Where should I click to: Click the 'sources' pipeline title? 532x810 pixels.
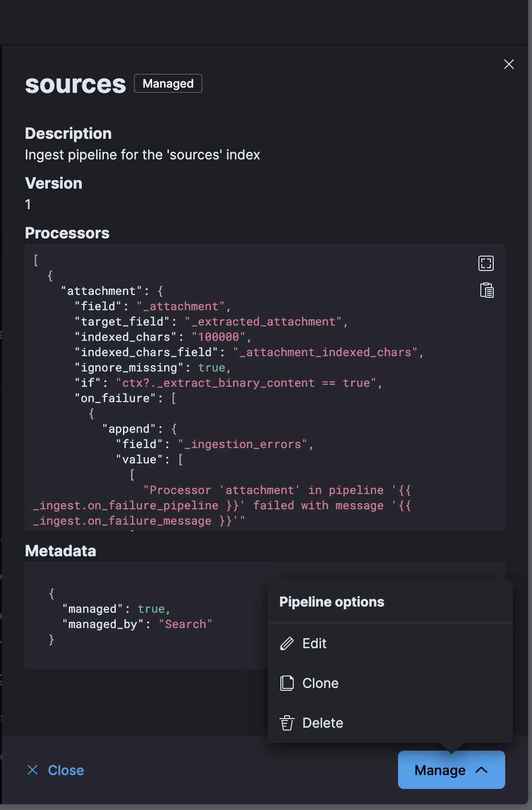point(76,84)
